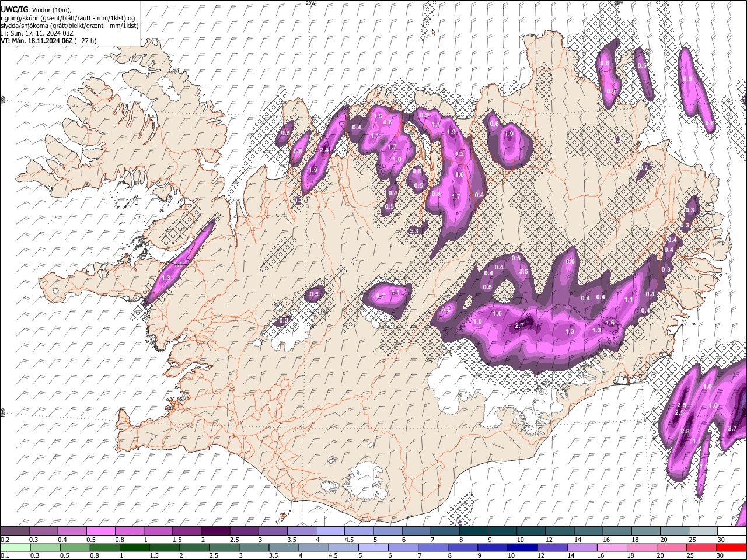
Task: Choose the snow scale 0.8 orchid swatch
Action: click(129, 531)
